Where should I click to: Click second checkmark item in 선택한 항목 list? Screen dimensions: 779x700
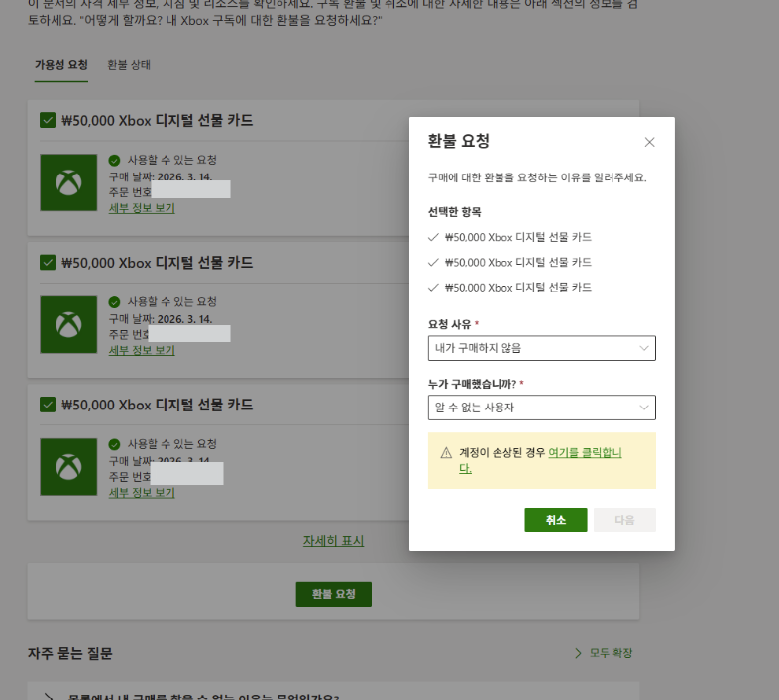pos(509,262)
